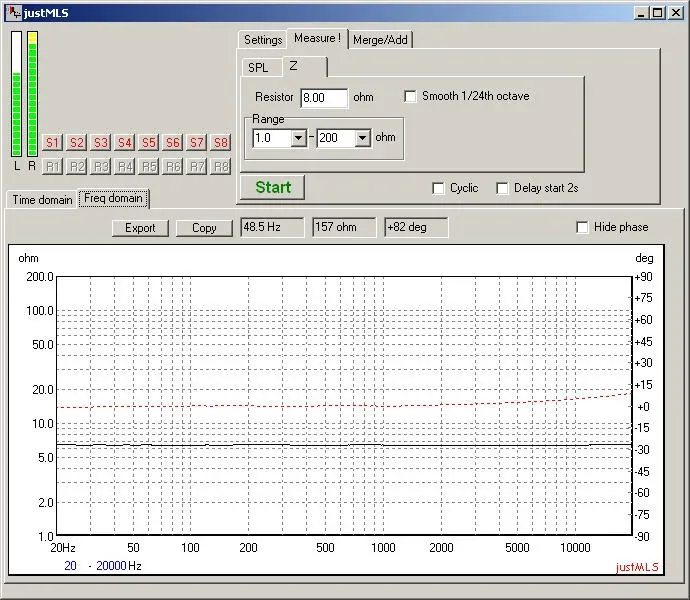Viewport: 690px width, 600px height.
Task: Click recall slot R5
Action: tap(149, 166)
